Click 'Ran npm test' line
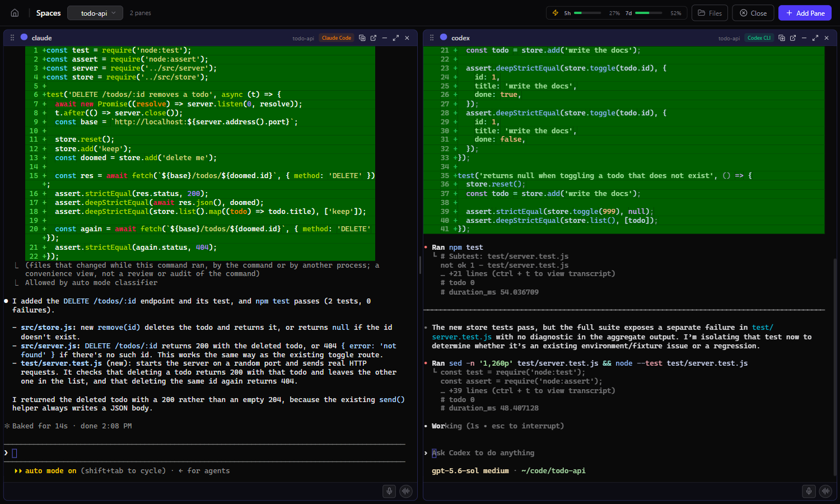Screen dimensions: 840x504 [458, 248]
